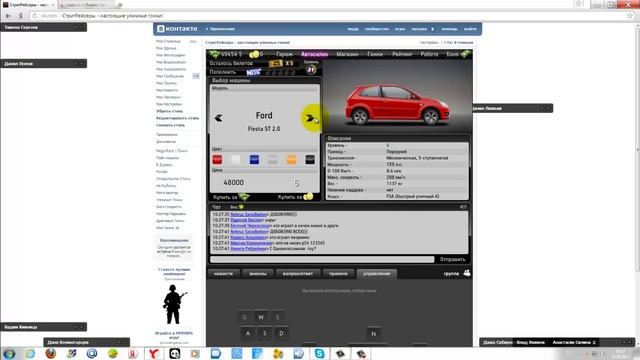This screenshot has width=640, height=360.
Task: Click the W key graphic
Action: pos(261,317)
